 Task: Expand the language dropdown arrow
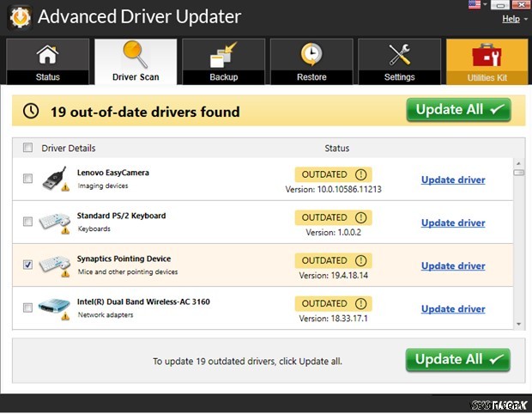[x=485, y=4]
